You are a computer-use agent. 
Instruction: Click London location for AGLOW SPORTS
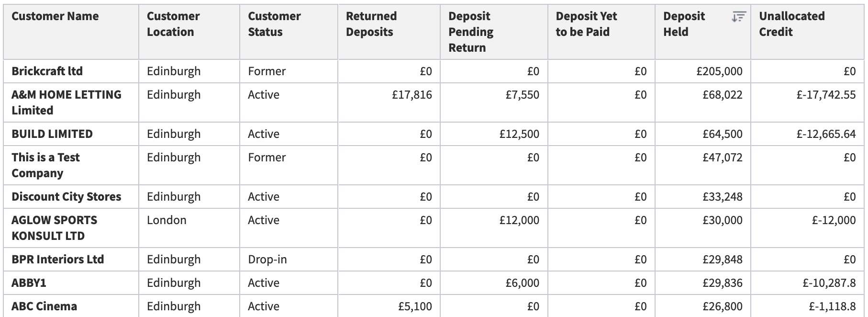coord(167,220)
